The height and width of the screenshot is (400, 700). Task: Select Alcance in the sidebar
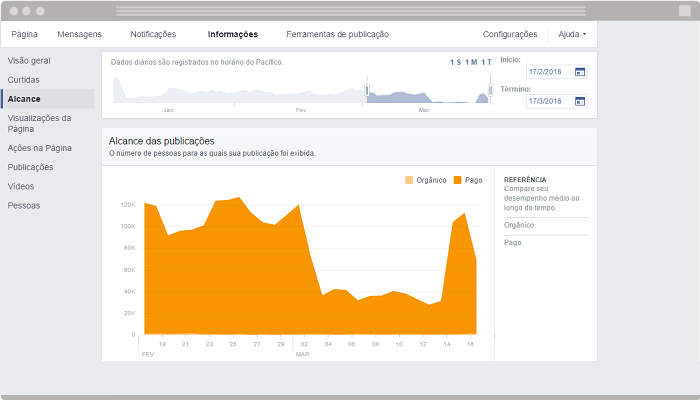48,99
